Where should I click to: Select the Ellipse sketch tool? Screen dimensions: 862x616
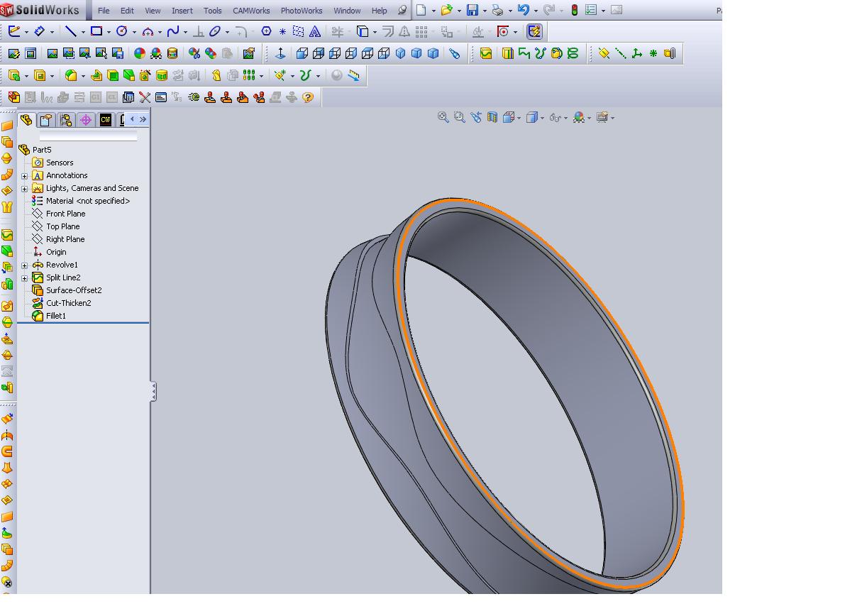click(214, 31)
